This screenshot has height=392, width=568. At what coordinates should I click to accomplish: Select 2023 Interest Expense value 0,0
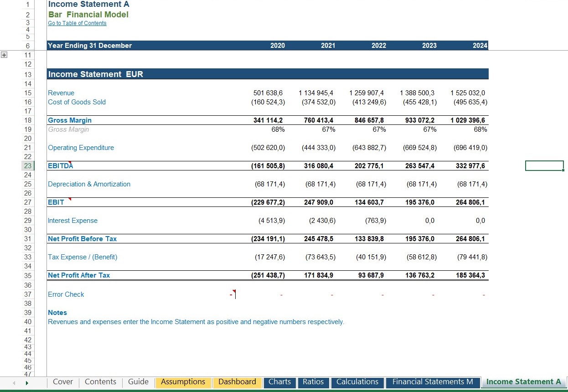pyautogui.click(x=430, y=221)
